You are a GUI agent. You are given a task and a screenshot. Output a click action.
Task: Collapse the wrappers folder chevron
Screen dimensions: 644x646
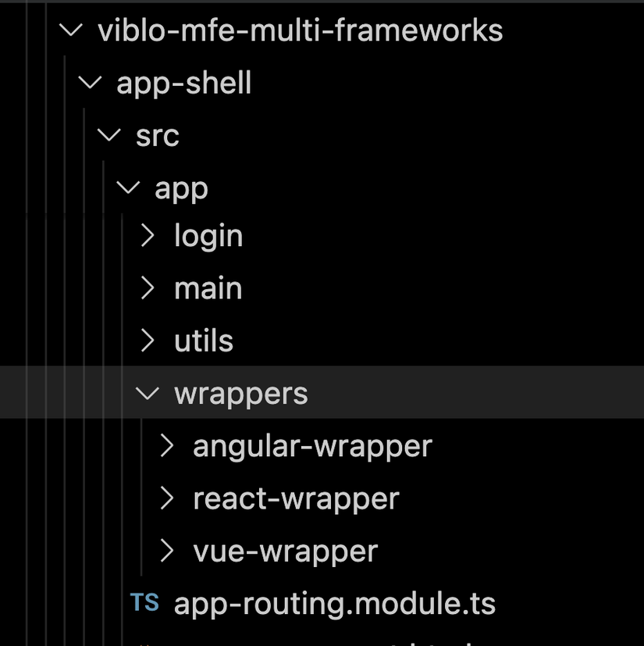[147, 393]
